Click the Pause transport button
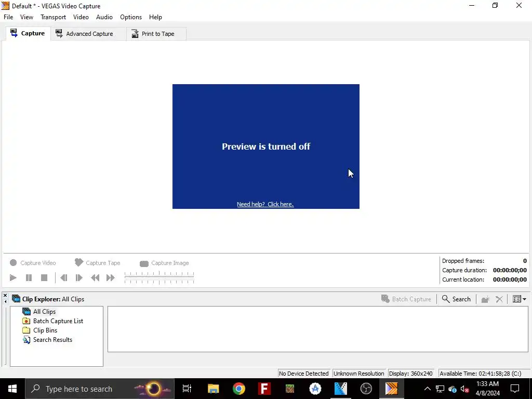 point(29,277)
